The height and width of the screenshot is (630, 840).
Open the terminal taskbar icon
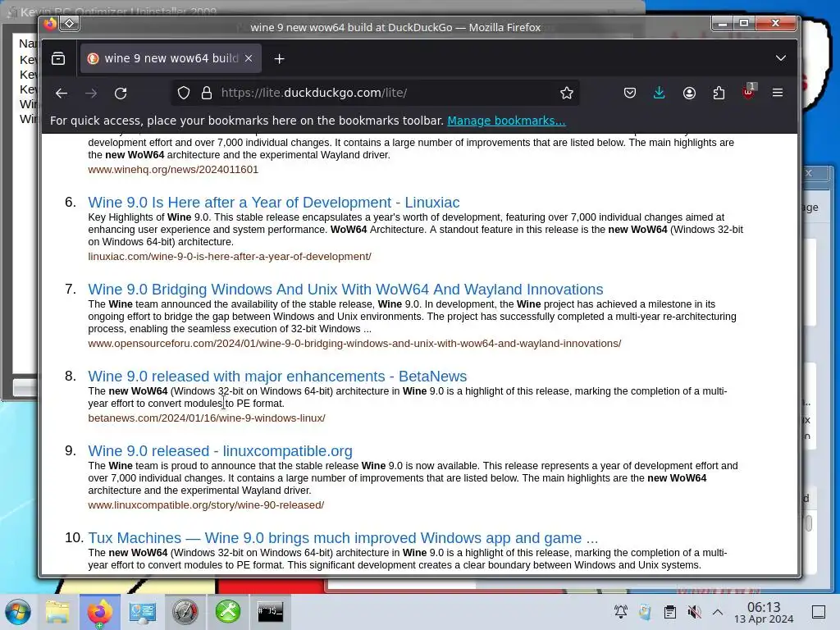[x=270, y=612]
